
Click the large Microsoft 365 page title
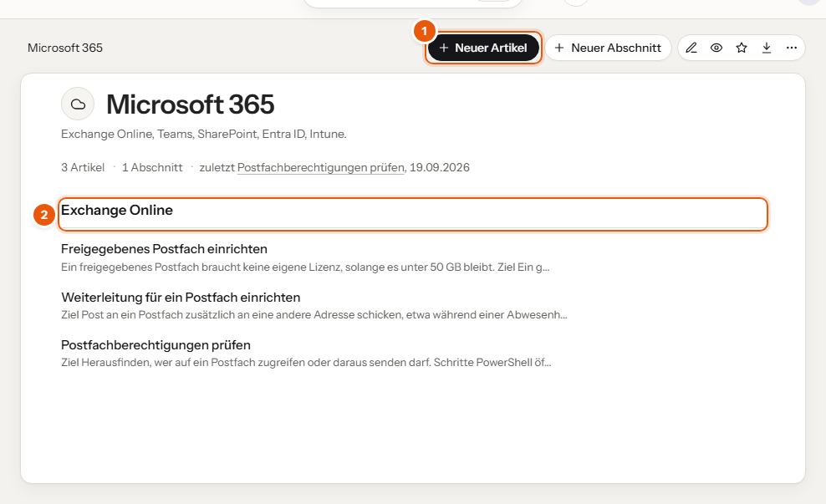coord(190,104)
